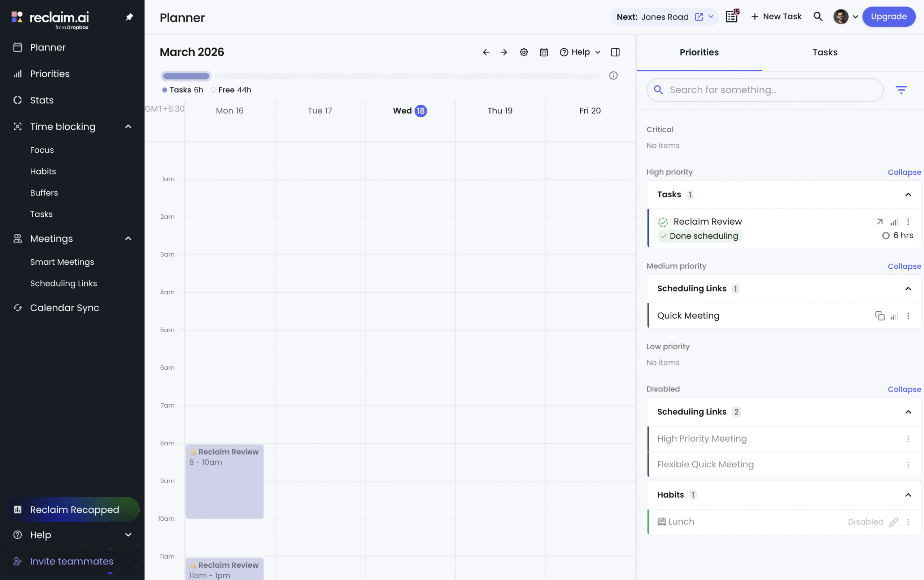Open the priorities filter icon
The image size is (924, 580).
click(901, 90)
